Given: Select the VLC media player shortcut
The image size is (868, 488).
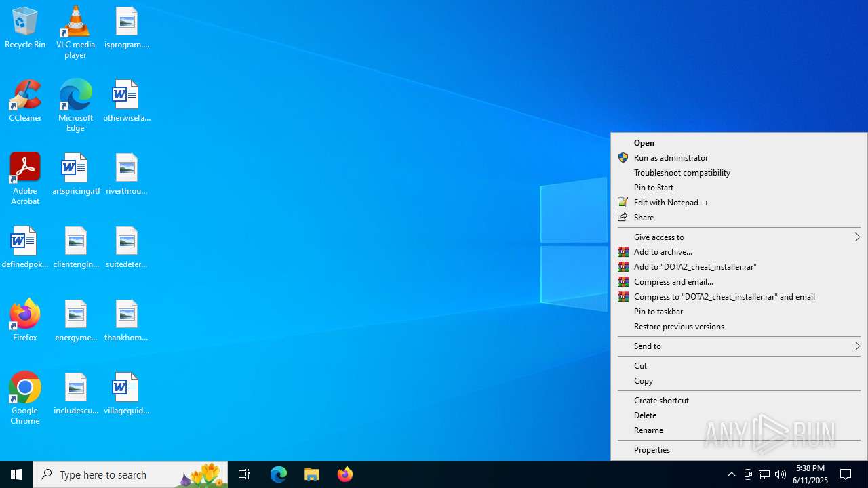Looking at the screenshot, I should coord(75,32).
